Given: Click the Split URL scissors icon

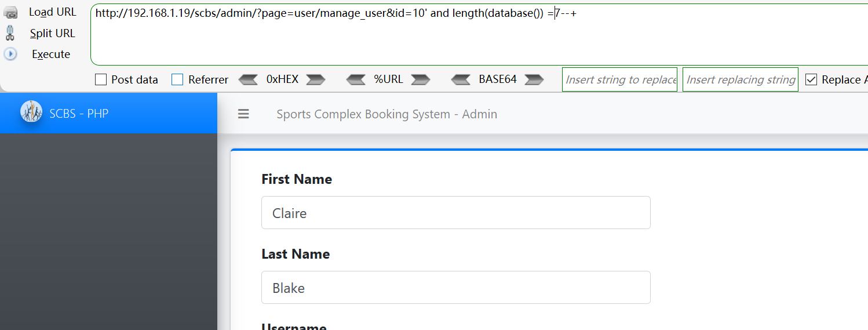Looking at the screenshot, I should pos(10,33).
